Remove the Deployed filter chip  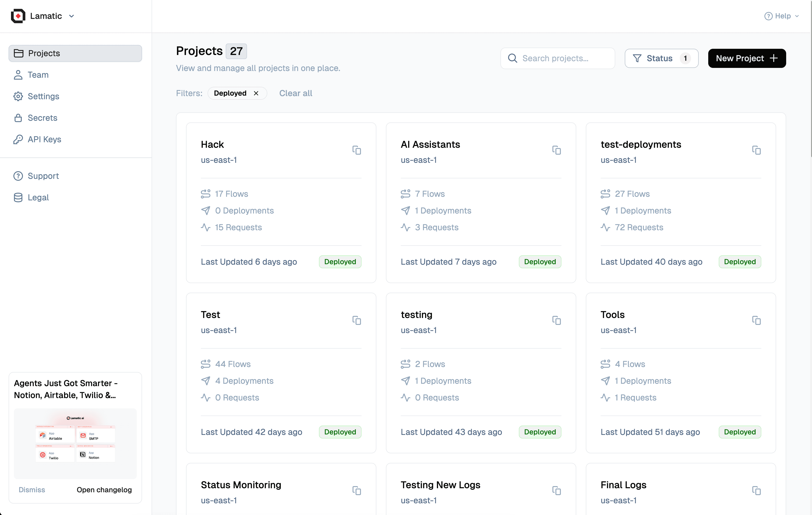click(256, 93)
